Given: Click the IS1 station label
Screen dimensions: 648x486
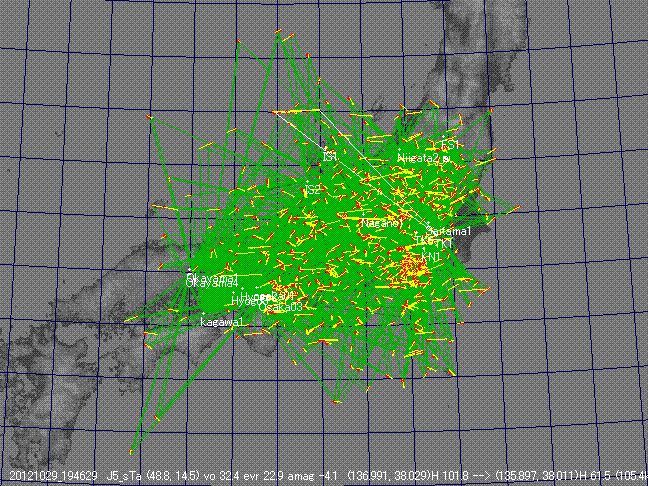Looking at the screenshot, I should click(330, 157).
